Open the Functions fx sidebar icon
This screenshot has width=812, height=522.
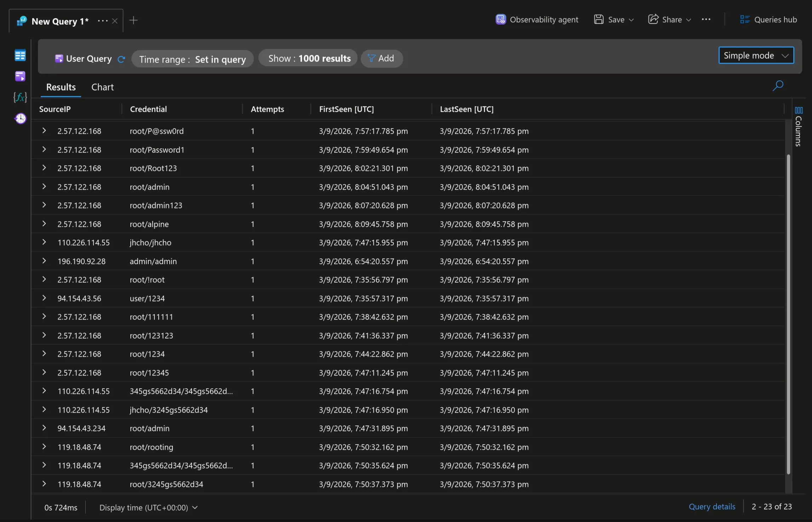pyautogui.click(x=20, y=97)
